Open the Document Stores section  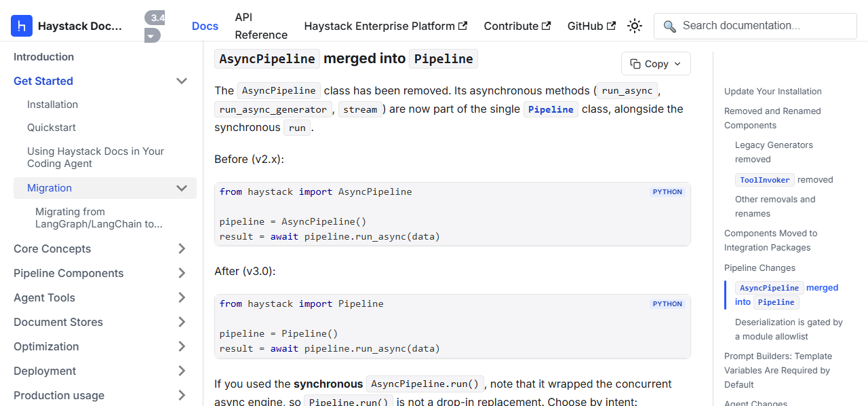point(58,322)
